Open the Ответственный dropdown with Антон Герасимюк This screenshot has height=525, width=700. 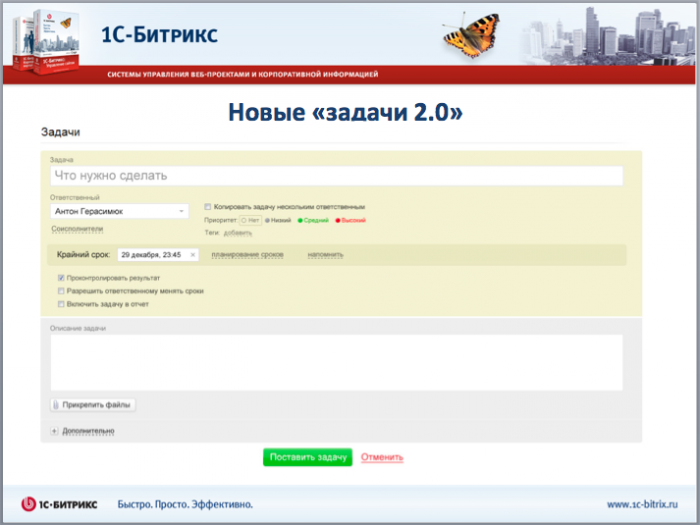pyautogui.click(x=119, y=211)
